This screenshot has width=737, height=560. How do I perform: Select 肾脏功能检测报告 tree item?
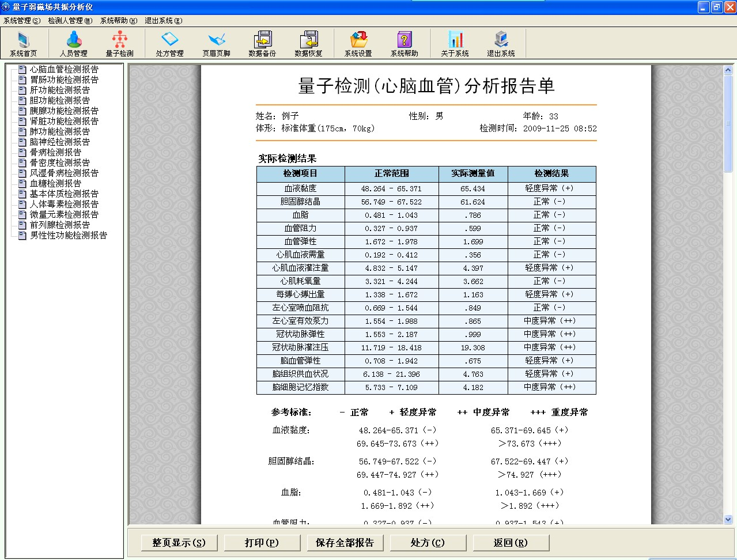pyautogui.click(x=64, y=121)
